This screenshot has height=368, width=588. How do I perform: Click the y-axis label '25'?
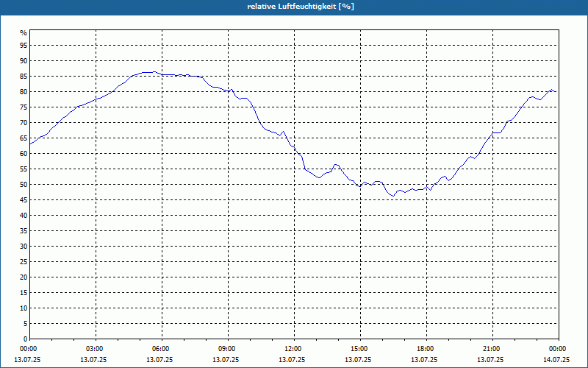[24, 262]
